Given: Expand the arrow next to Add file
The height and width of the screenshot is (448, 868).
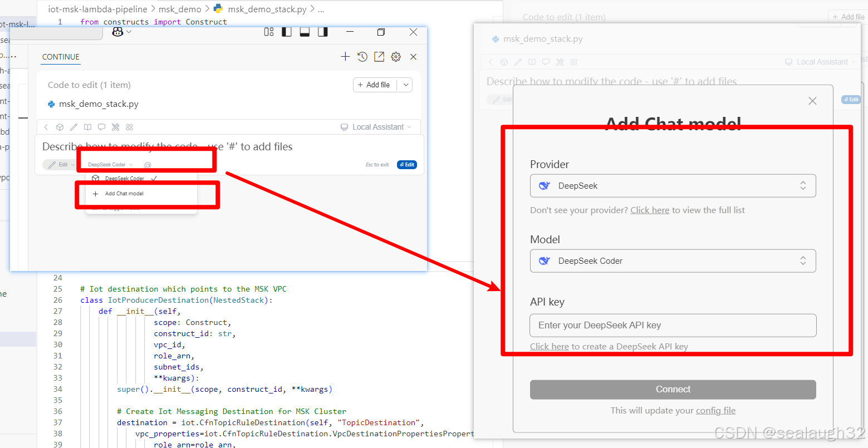Looking at the screenshot, I should 405,85.
